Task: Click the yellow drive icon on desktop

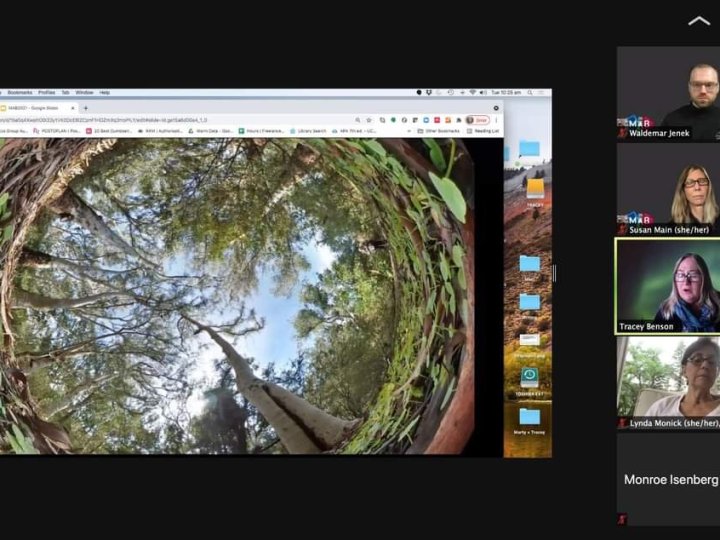Action: [x=536, y=188]
